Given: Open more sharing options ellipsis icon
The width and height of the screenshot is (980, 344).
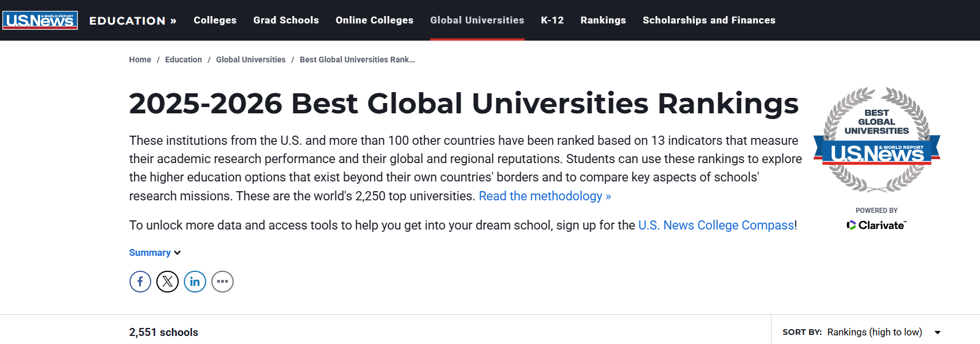Looking at the screenshot, I should pos(222,282).
